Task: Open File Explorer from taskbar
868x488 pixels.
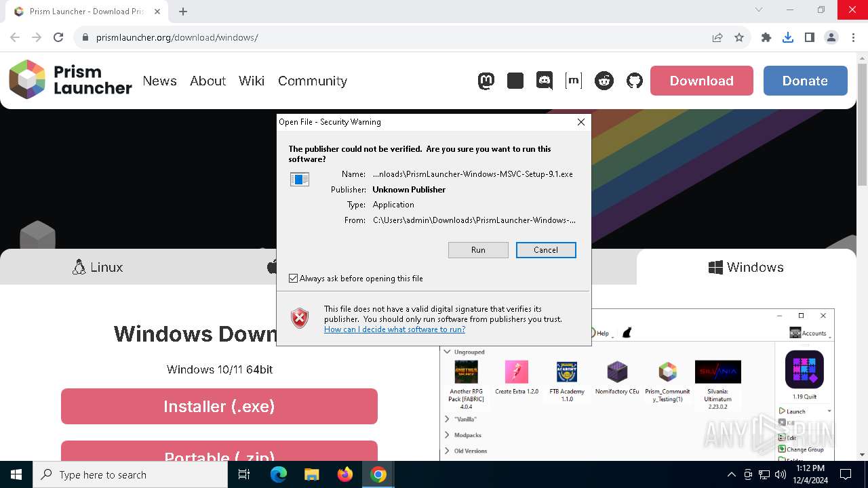Action: click(x=312, y=474)
